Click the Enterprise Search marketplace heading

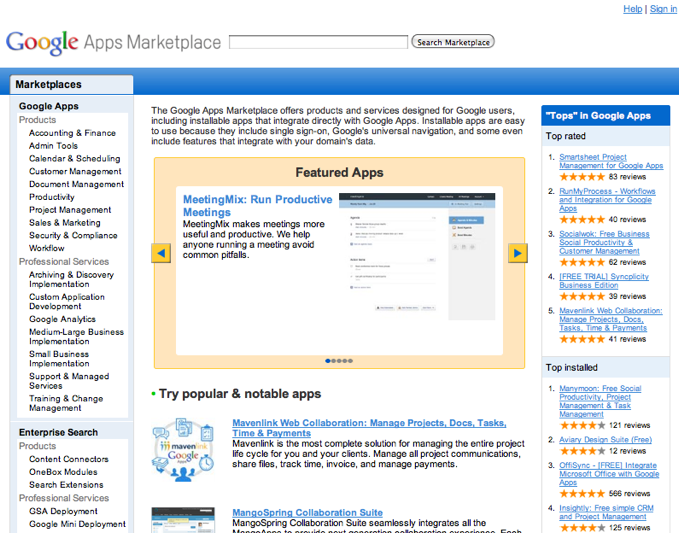(58, 432)
